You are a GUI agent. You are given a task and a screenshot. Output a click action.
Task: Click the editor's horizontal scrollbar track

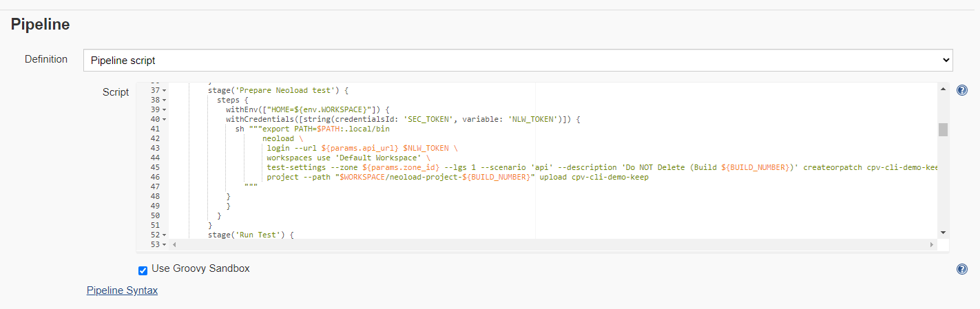click(551, 244)
